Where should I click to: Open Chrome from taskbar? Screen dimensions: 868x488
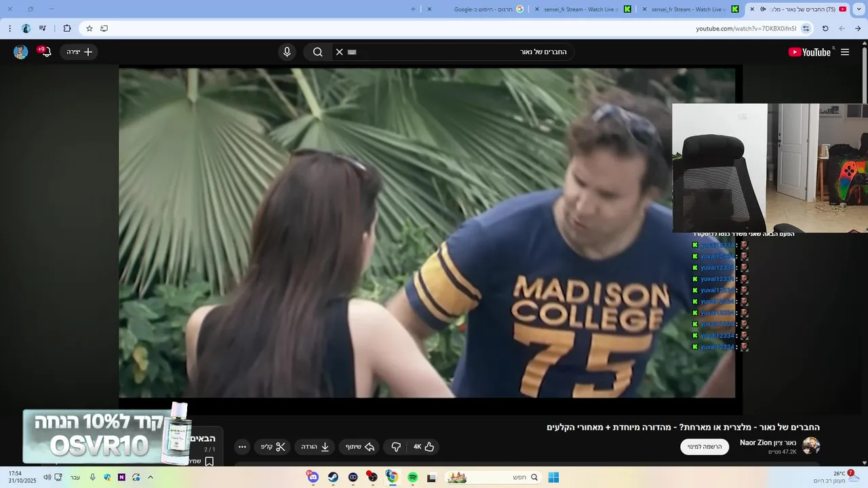tap(392, 477)
